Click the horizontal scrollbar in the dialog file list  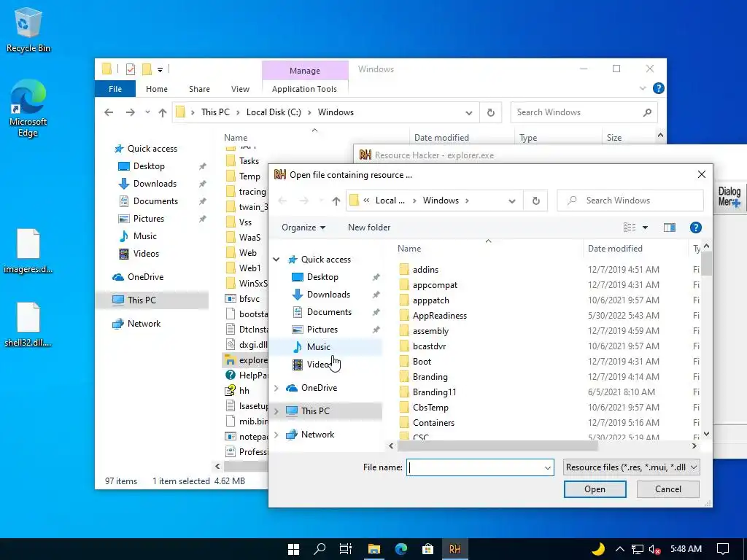point(498,446)
